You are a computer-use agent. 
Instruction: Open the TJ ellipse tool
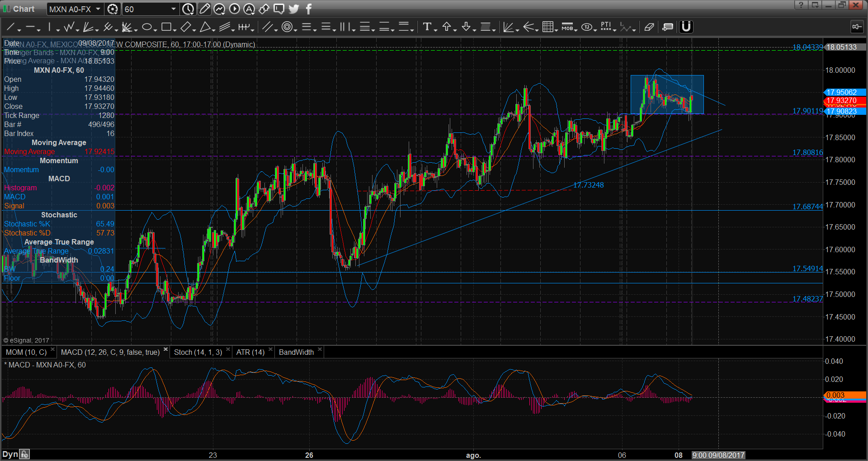pyautogui.click(x=587, y=27)
